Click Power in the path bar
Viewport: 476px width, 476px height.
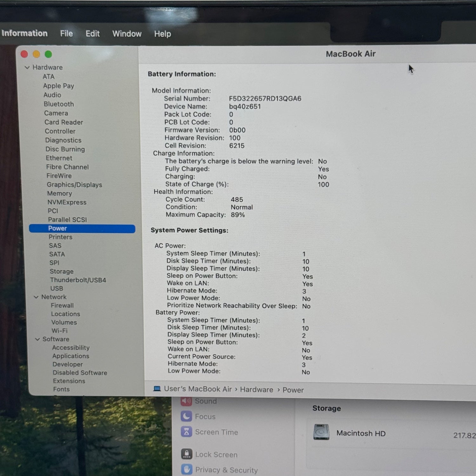click(293, 390)
